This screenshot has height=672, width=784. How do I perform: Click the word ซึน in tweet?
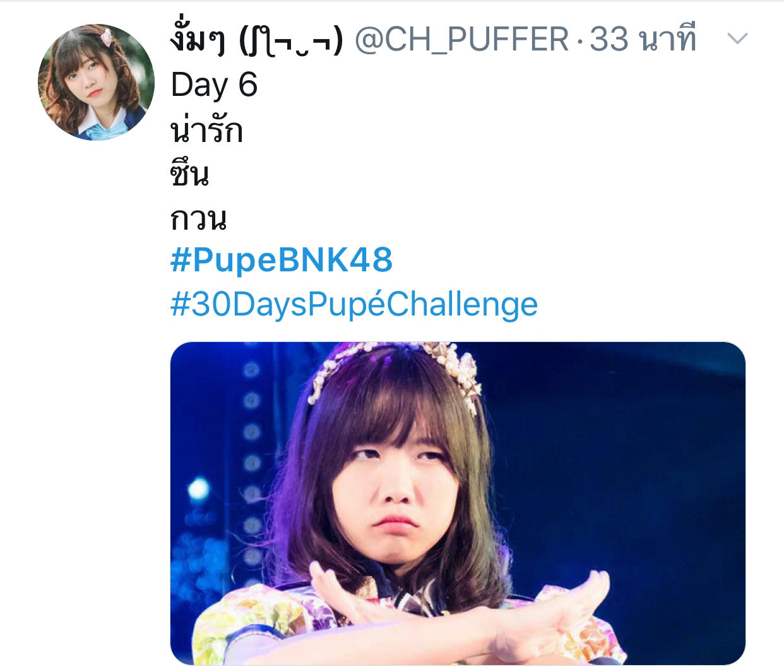point(189,173)
